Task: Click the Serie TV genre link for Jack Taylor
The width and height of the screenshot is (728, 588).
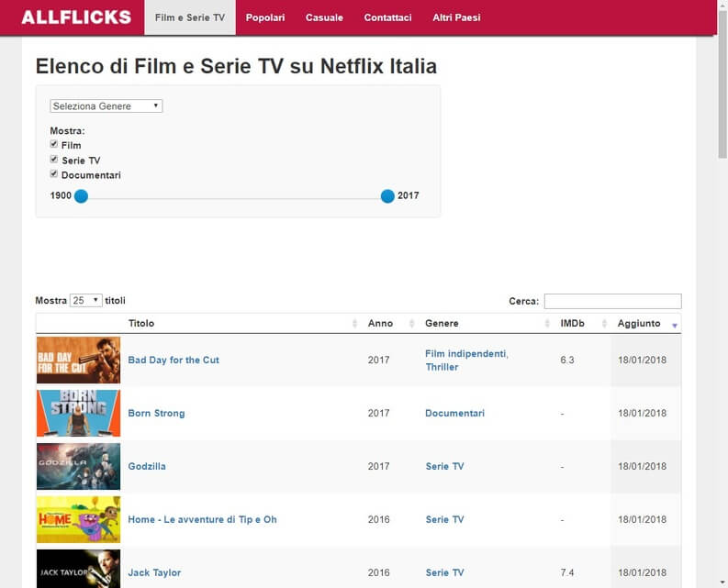Action: 444,572
